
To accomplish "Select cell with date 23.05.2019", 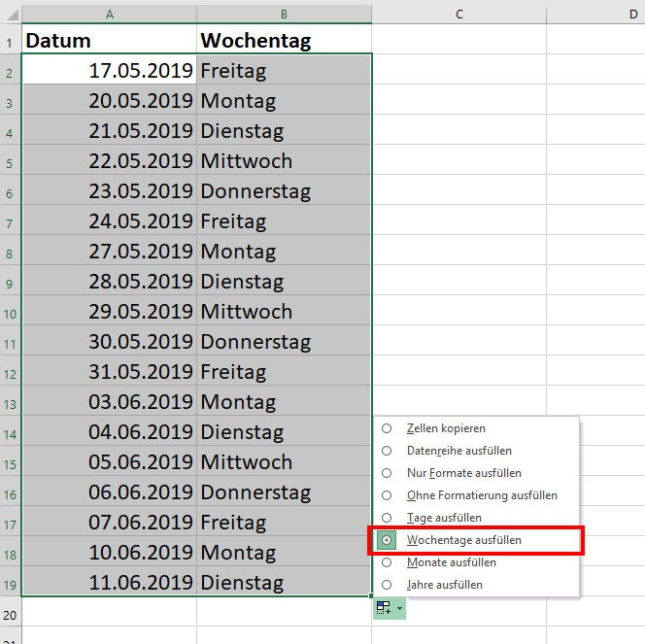I will pos(110,189).
